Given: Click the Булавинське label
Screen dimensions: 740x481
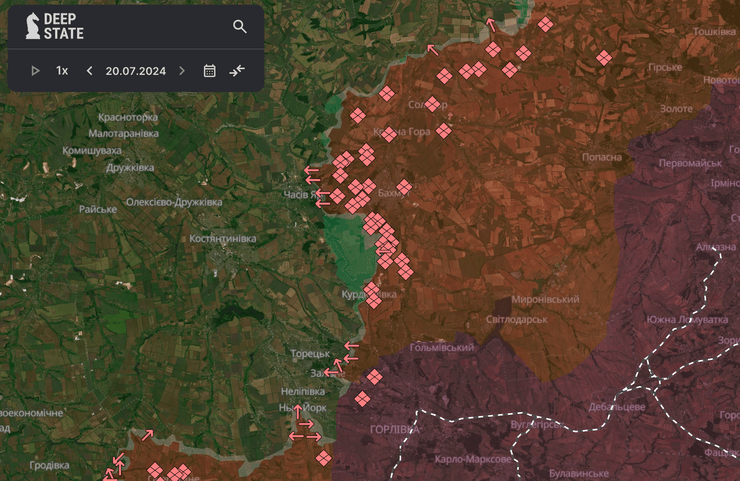Looking at the screenshot, I should [x=579, y=473].
